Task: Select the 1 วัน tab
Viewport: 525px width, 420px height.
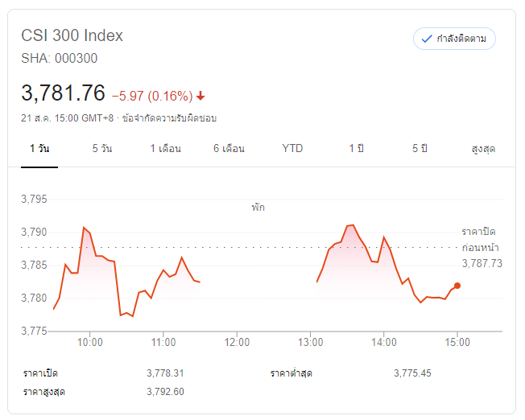Action: point(39,149)
